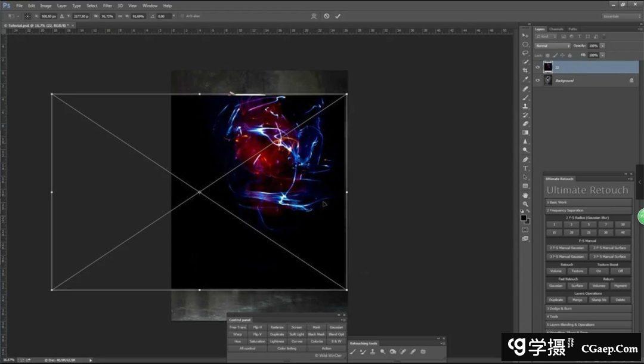Click the foreground color swatch
Viewport: 644px width, 364px height.
[524, 218]
